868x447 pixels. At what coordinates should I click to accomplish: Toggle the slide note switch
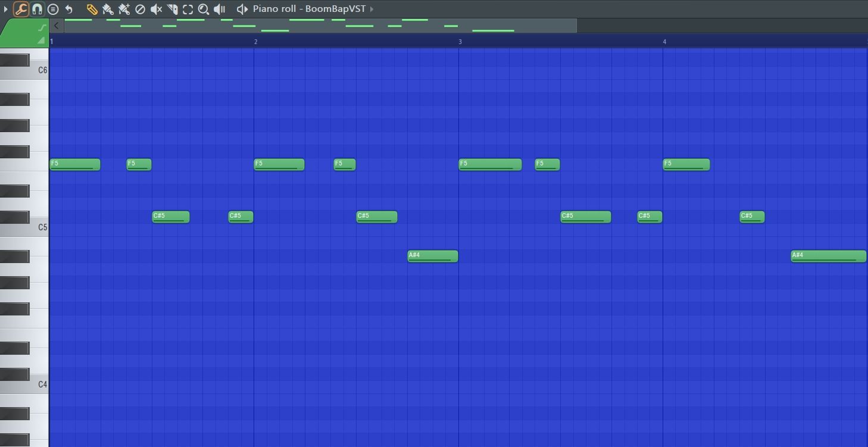pyautogui.click(x=41, y=27)
